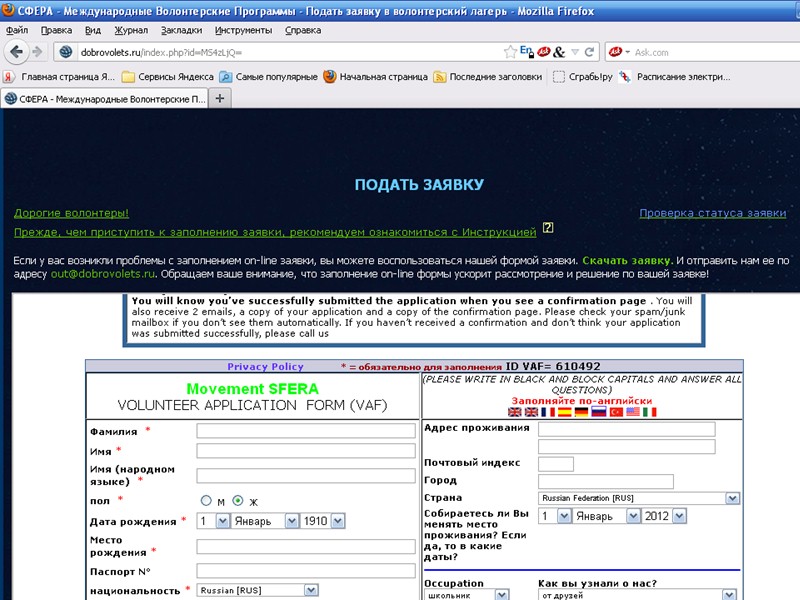
Task: Click the browser Back arrow button
Action: pyautogui.click(x=16, y=52)
